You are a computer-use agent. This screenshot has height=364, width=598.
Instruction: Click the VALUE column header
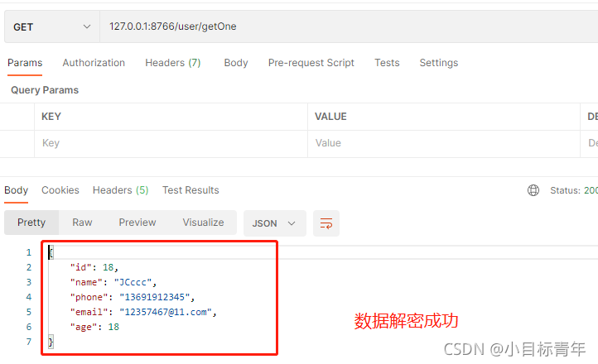(x=330, y=117)
